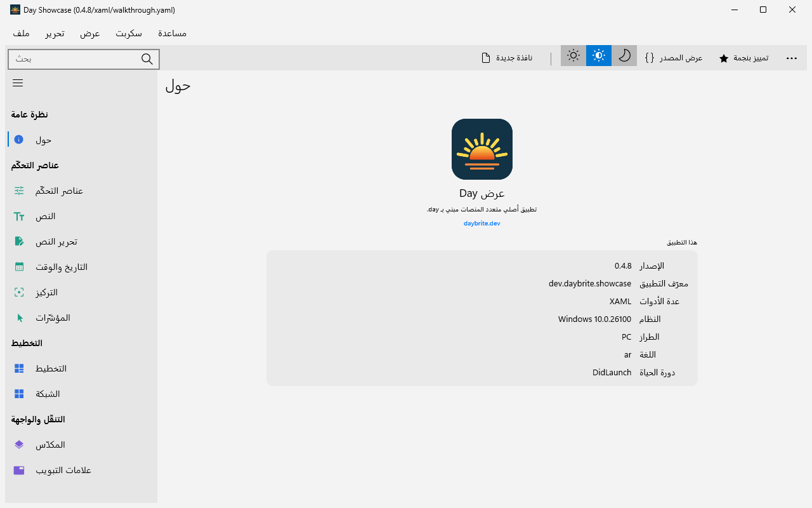Click the search magnifier icon

point(147,59)
